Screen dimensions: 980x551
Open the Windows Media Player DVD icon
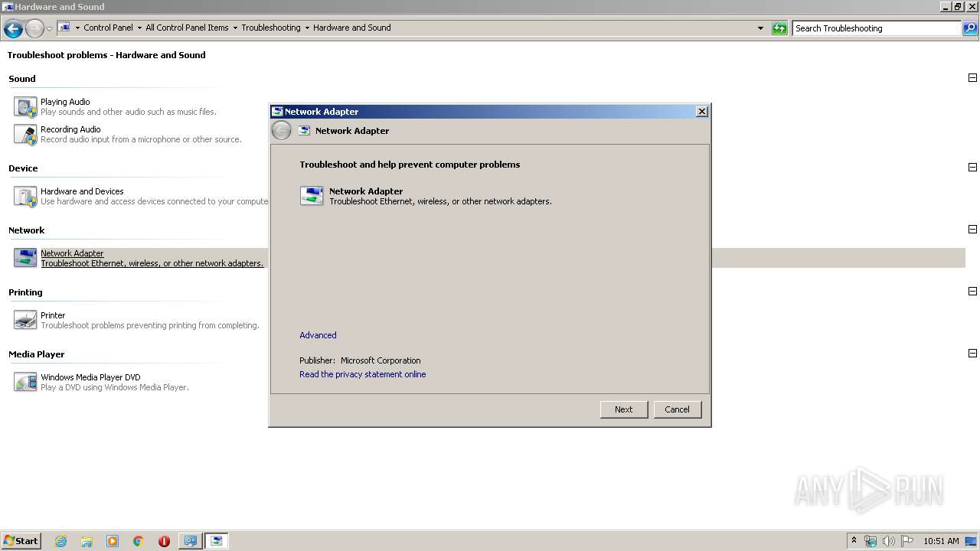pyautogui.click(x=25, y=382)
